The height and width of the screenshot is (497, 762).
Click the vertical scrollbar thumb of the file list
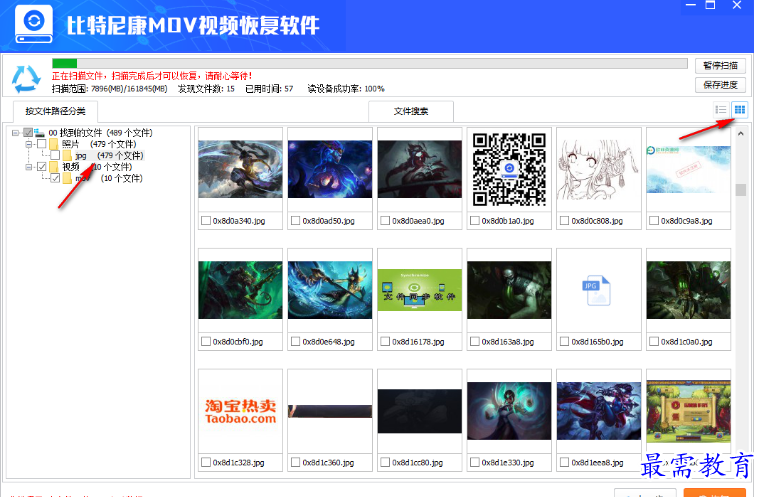pyautogui.click(x=740, y=189)
